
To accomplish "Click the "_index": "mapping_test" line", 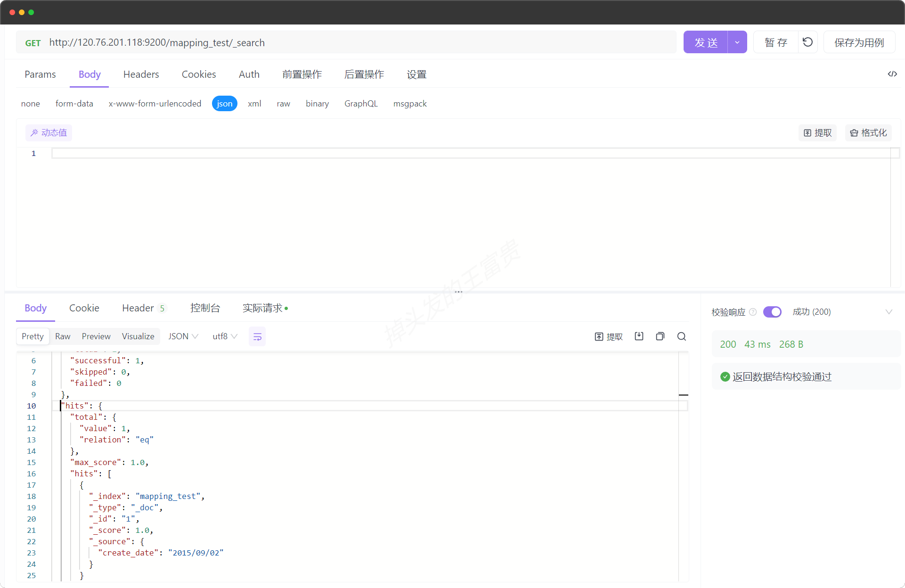I will (147, 496).
